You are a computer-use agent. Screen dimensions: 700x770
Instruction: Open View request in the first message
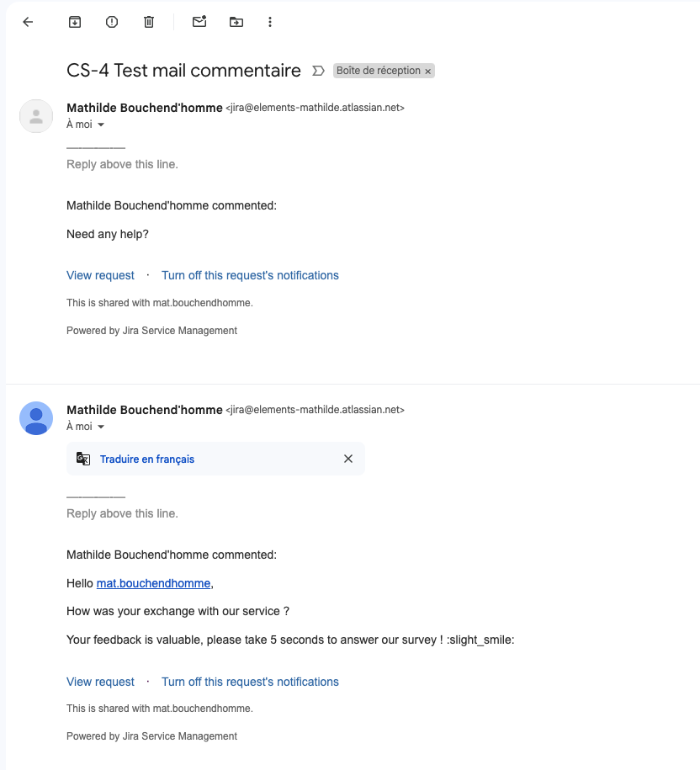click(100, 275)
